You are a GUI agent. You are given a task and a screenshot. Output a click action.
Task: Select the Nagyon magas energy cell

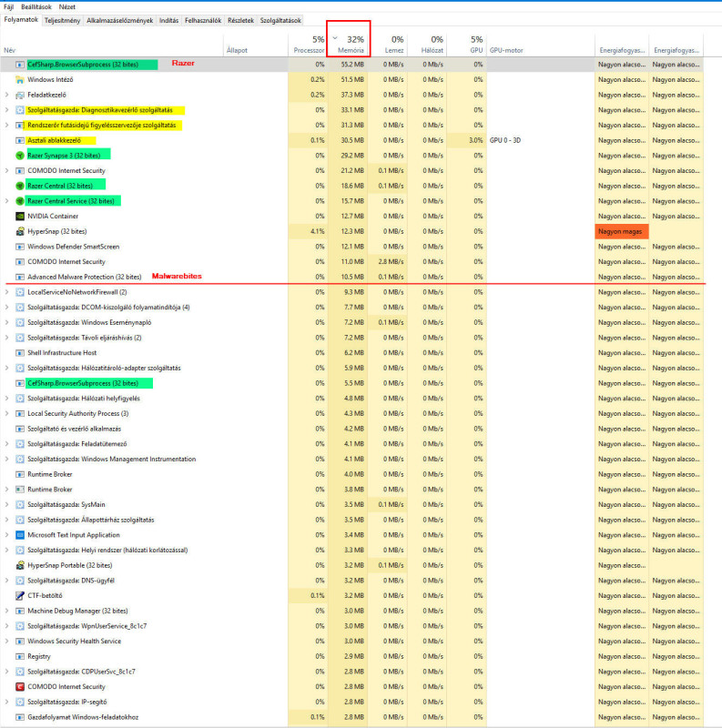click(x=621, y=231)
